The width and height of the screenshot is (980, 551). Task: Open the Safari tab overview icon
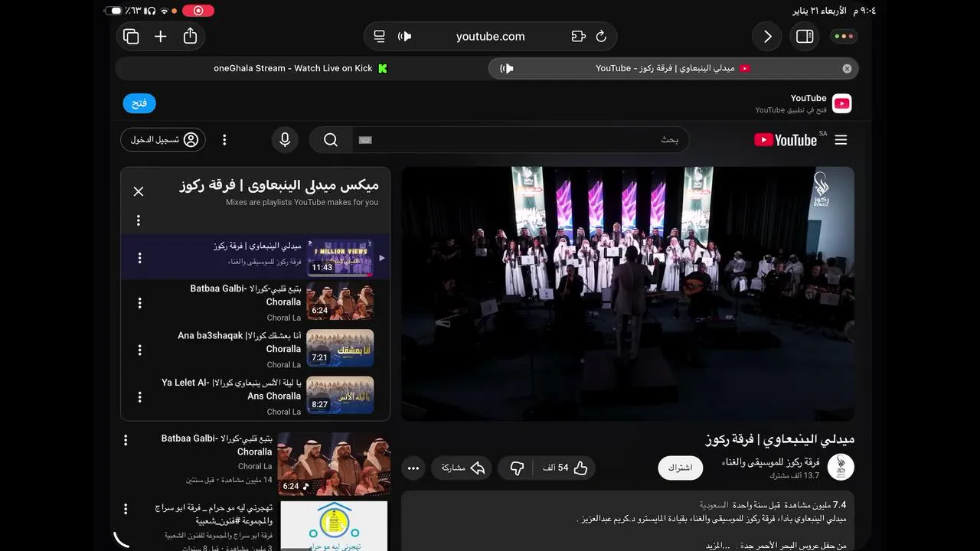(131, 37)
